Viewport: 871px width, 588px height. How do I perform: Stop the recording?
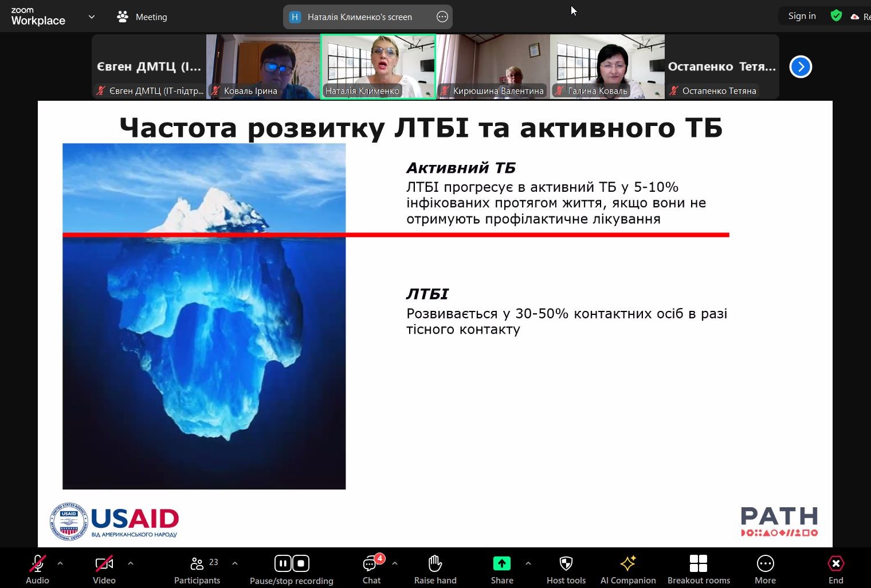click(301, 563)
